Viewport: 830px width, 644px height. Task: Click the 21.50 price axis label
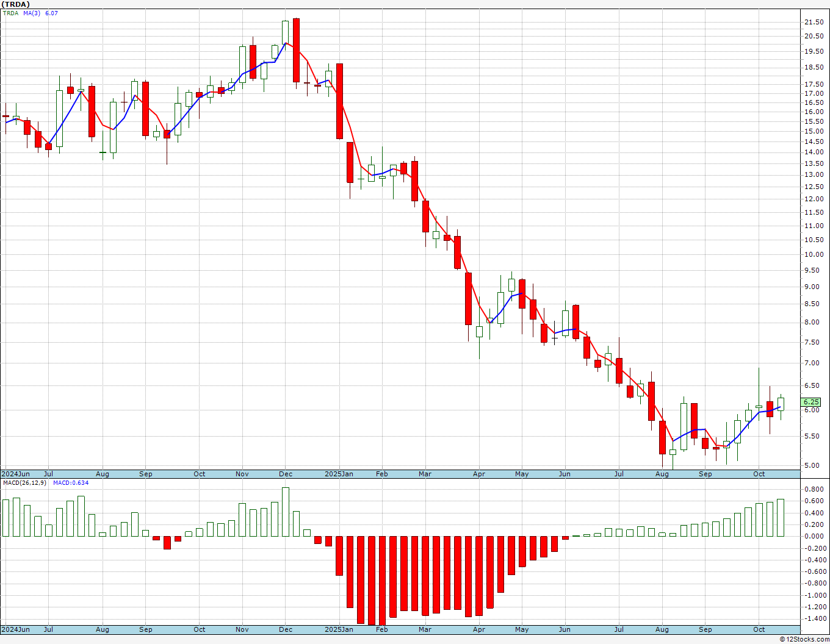point(813,22)
